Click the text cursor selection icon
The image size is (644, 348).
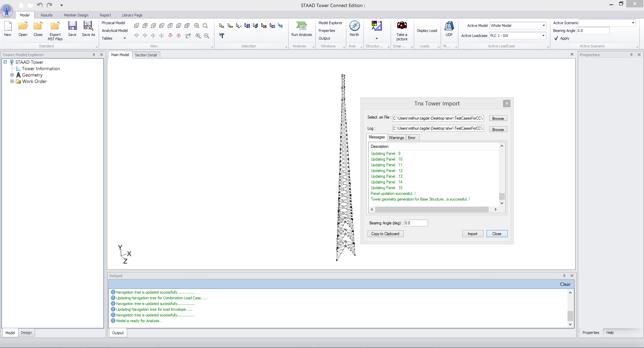(221, 35)
